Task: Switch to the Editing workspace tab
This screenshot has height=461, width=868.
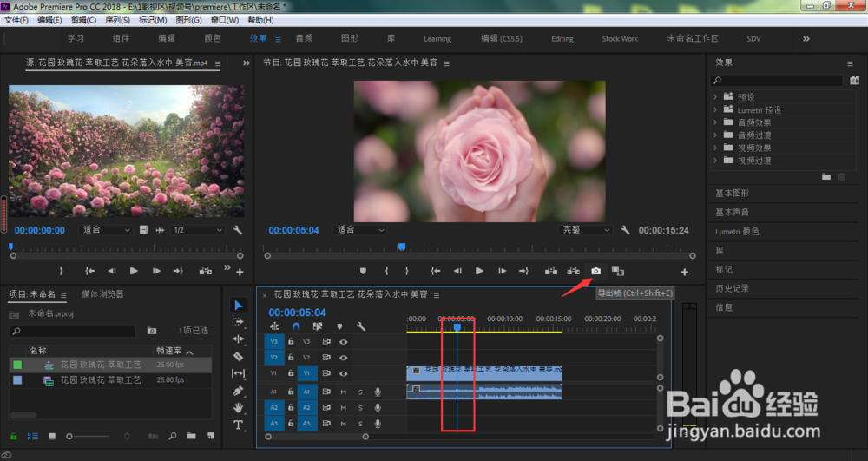Action: 562,39
